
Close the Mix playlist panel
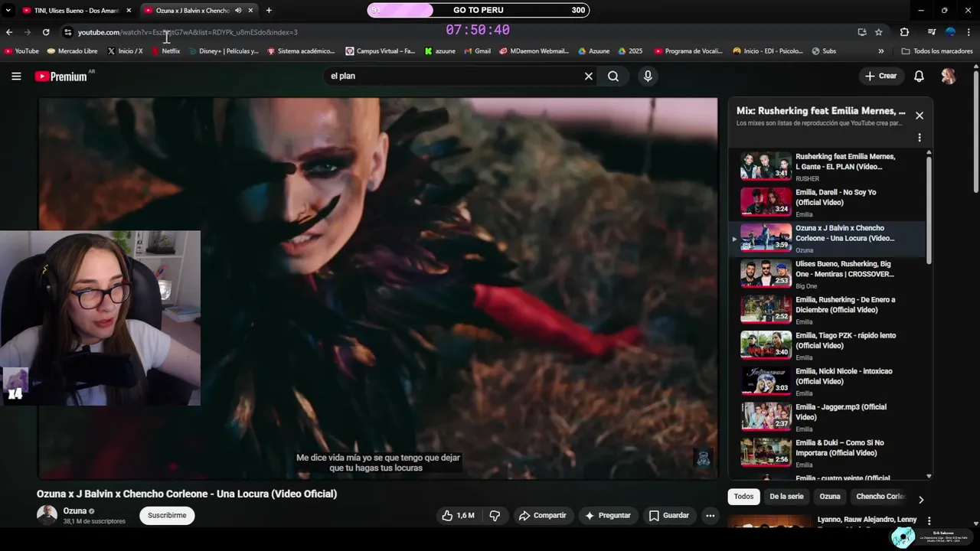point(920,116)
